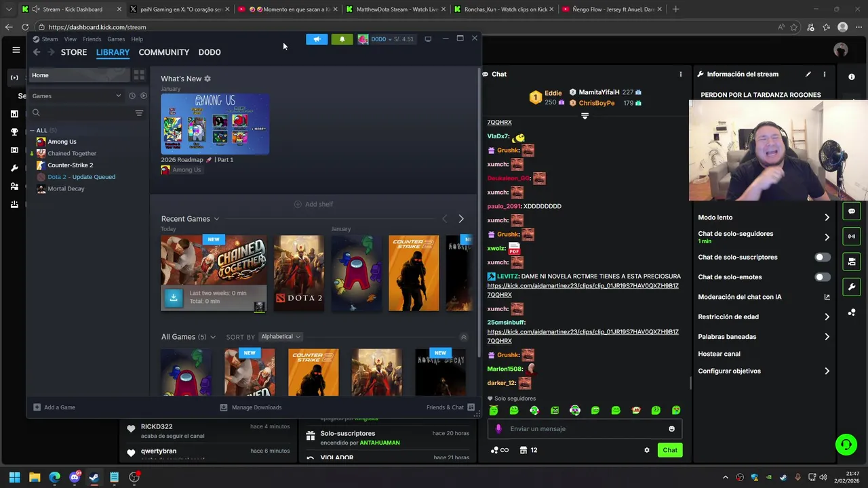Switch to Steam STORE tab
The height and width of the screenshot is (488, 868).
click(74, 52)
